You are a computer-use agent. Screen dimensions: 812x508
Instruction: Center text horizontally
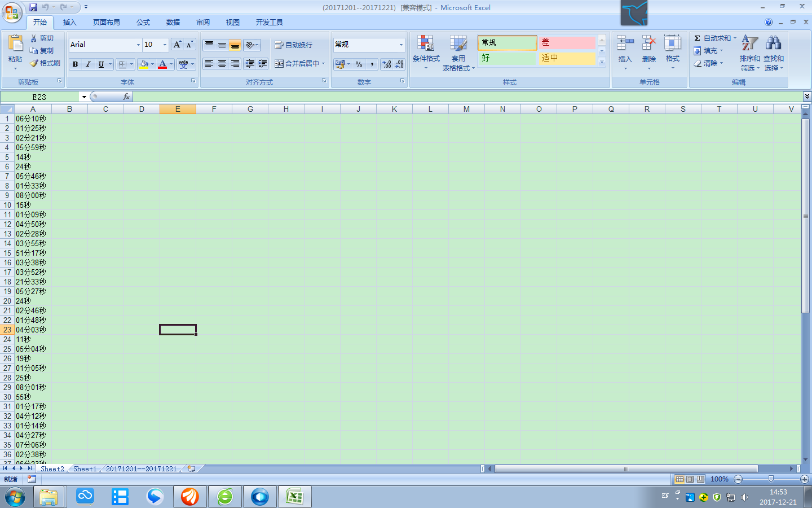coord(222,64)
